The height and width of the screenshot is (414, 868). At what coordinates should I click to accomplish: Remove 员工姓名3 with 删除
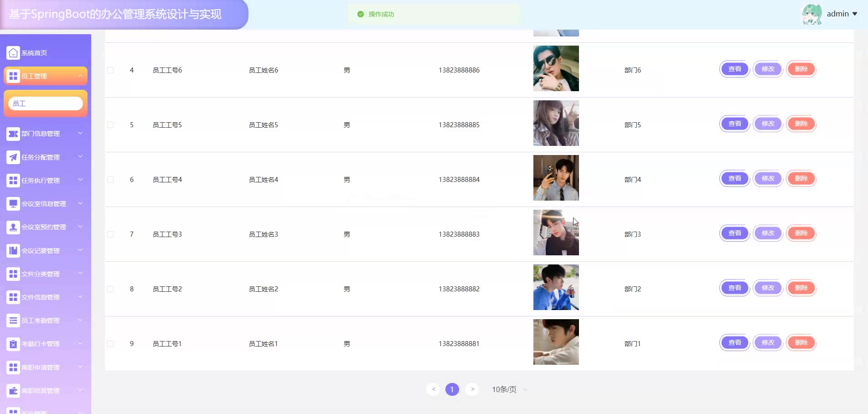pyautogui.click(x=801, y=233)
